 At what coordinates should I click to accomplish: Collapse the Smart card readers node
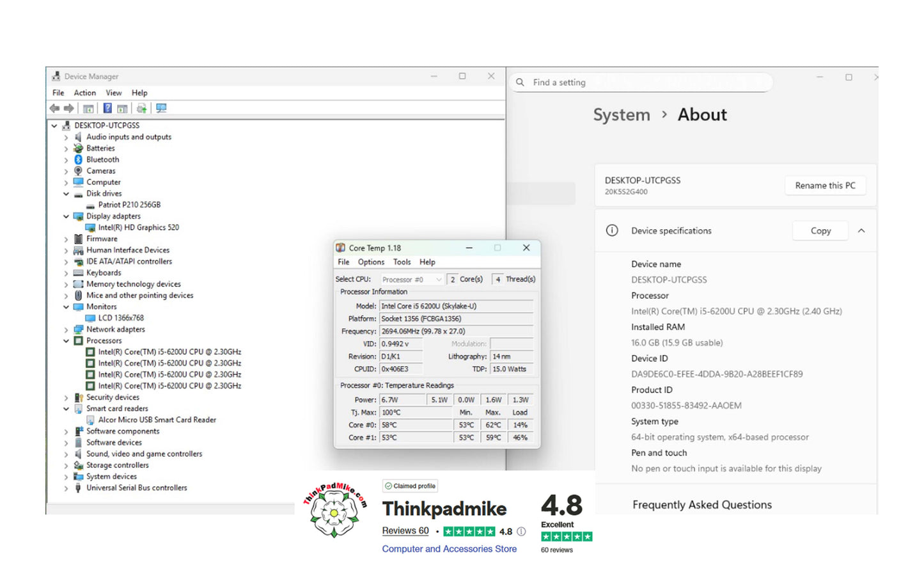pos(66,408)
